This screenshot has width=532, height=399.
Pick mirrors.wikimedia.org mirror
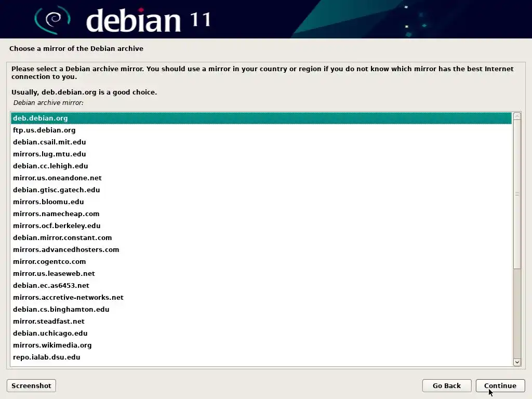(261, 345)
